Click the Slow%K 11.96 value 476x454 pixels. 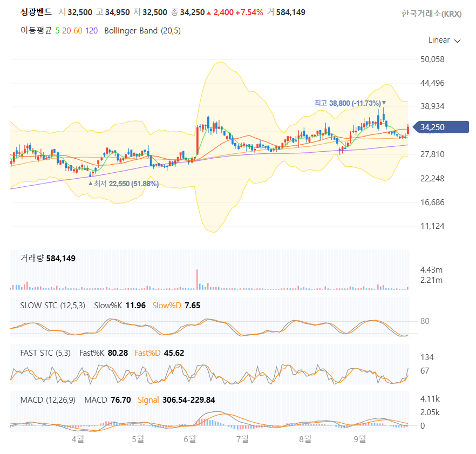(x=120, y=306)
